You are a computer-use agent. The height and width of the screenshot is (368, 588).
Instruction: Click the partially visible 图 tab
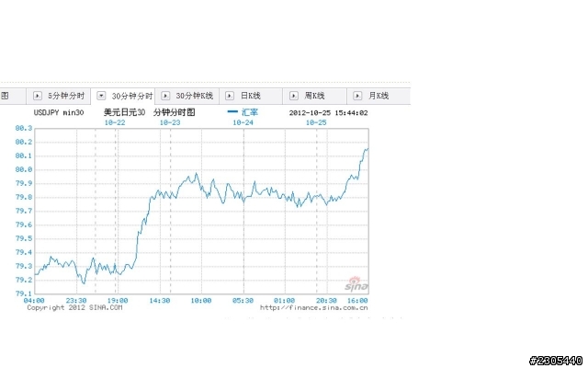coord(12,96)
